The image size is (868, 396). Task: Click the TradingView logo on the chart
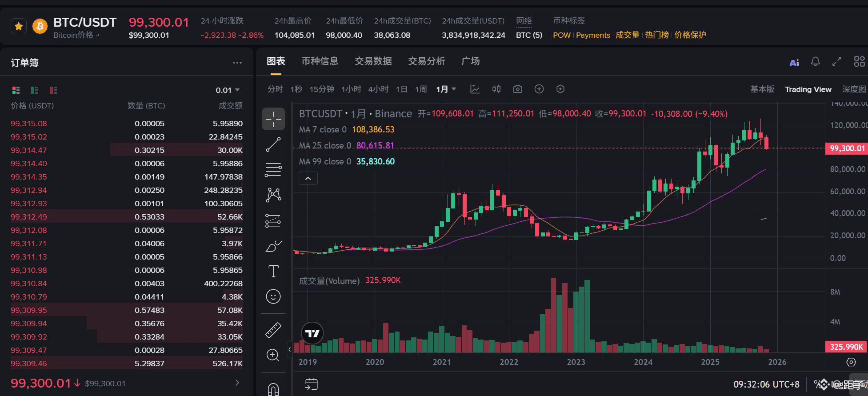[x=312, y=333]
